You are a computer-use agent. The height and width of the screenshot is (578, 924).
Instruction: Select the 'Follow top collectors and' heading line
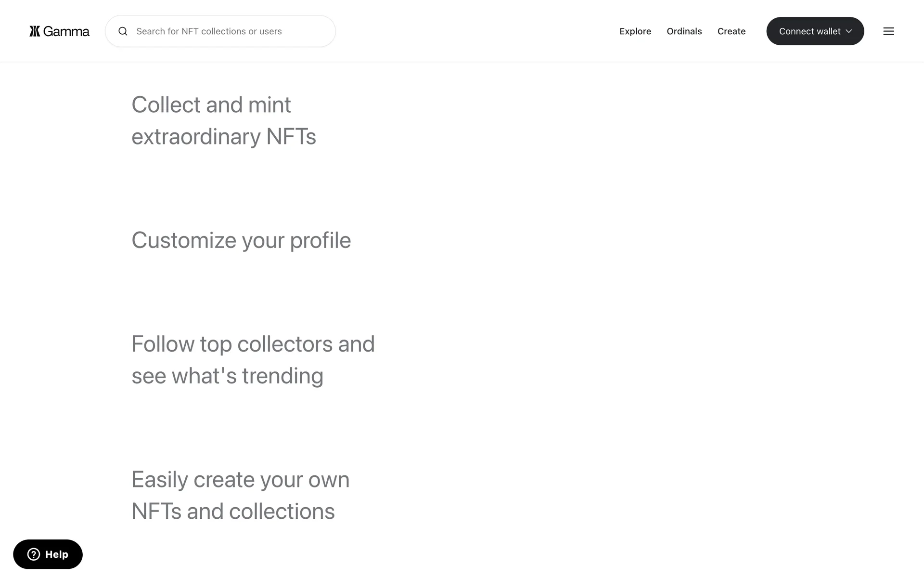point(253,344)
